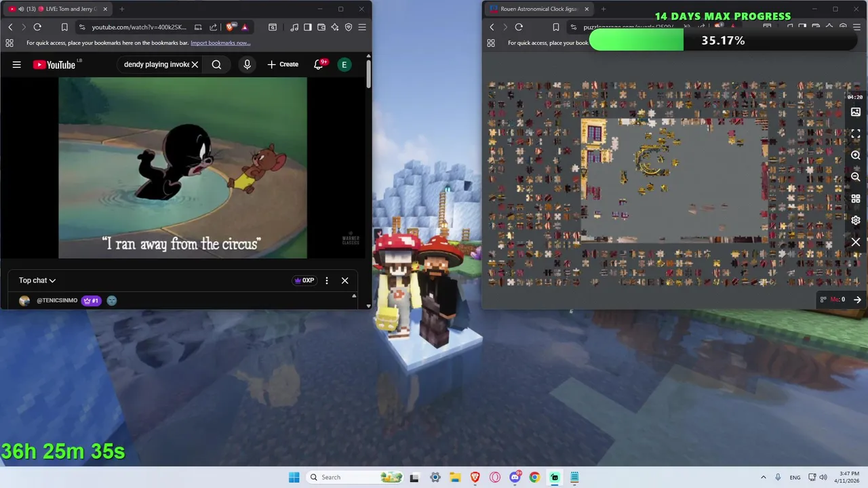
Task: Click @TENICSINMO chat username
Action: (x=57, y=300)
